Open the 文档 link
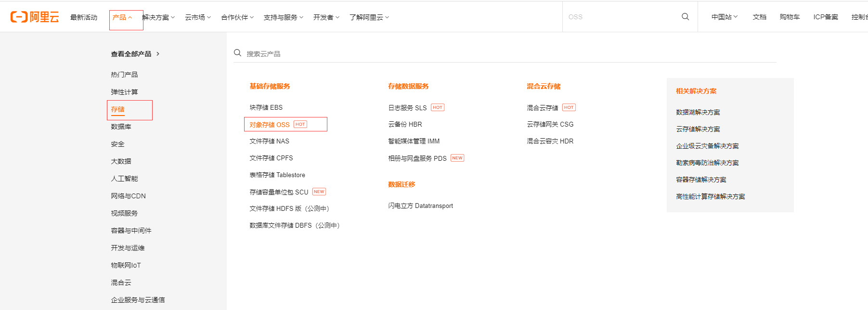The image size is (868, 310). click(760, 17)
